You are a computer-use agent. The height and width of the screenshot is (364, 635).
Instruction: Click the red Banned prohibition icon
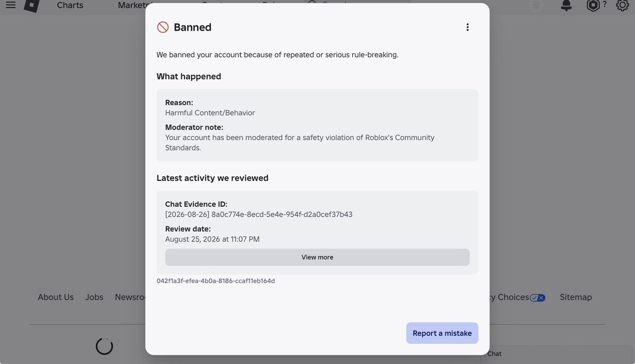[x=163, y=27]
